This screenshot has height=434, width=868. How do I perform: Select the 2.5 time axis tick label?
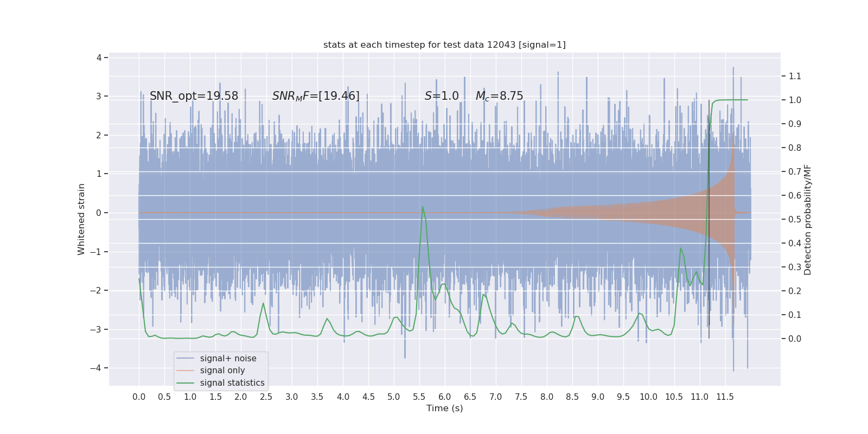(266, 397)
